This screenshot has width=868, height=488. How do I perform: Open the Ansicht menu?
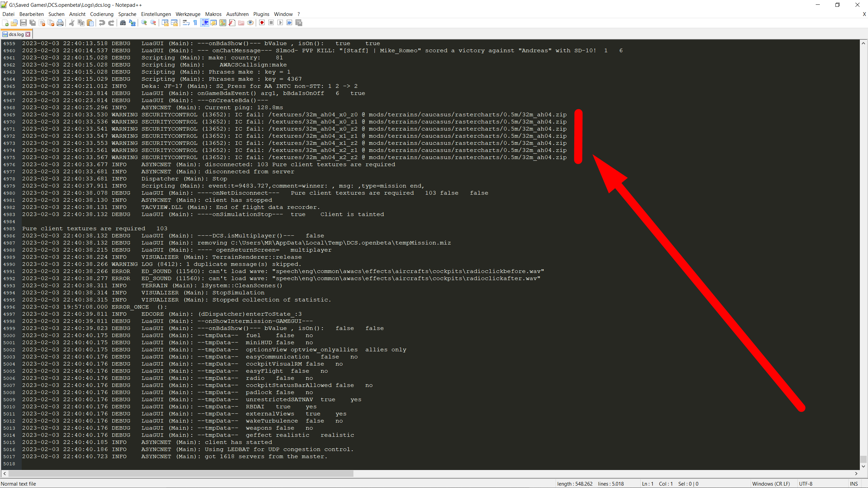[x=77, y=14]
